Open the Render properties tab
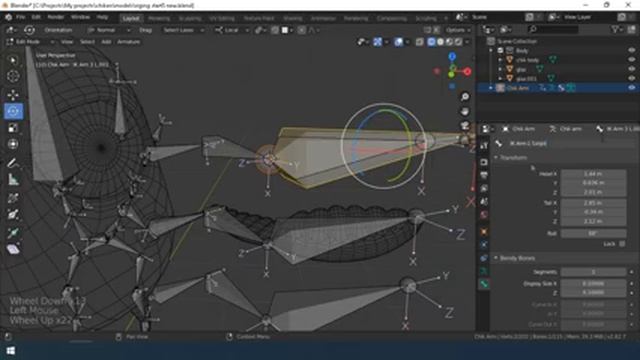The width and height of the screenshot is (640, 360). tap(484, 162)
